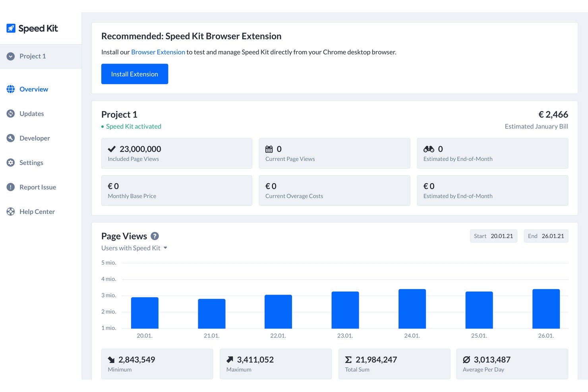Screen dimensions: 588x392
Task: Open the Settings section
Action: [31, 163]
